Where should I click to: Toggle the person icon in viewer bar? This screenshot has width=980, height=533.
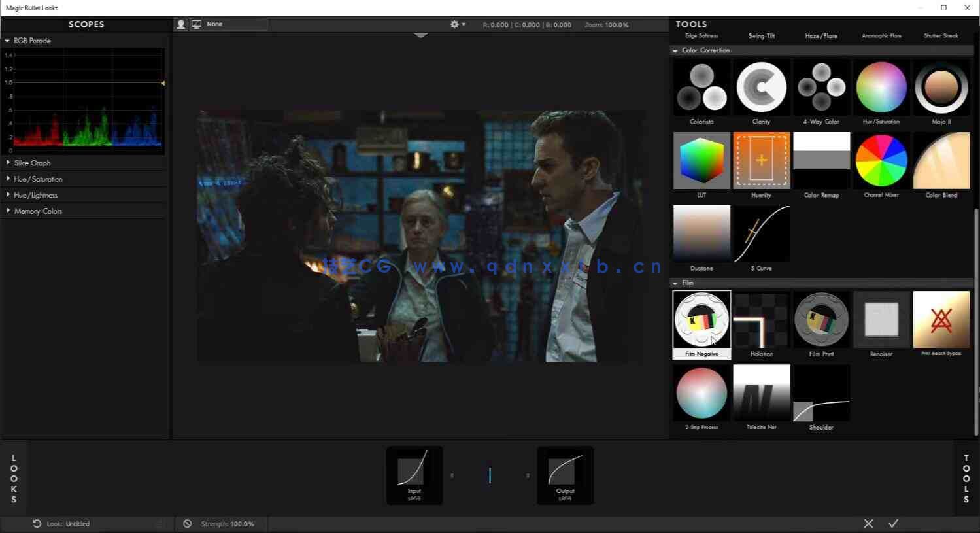click(181, 24)
